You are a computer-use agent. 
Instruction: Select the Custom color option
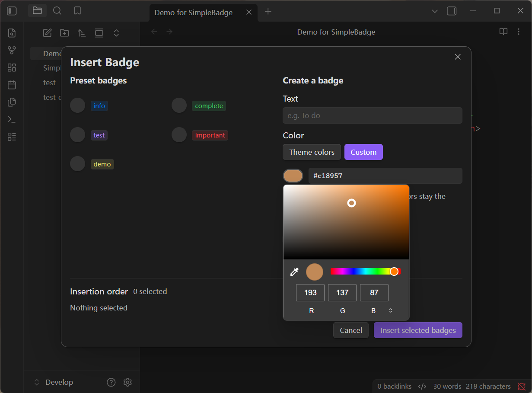point(363,152)
